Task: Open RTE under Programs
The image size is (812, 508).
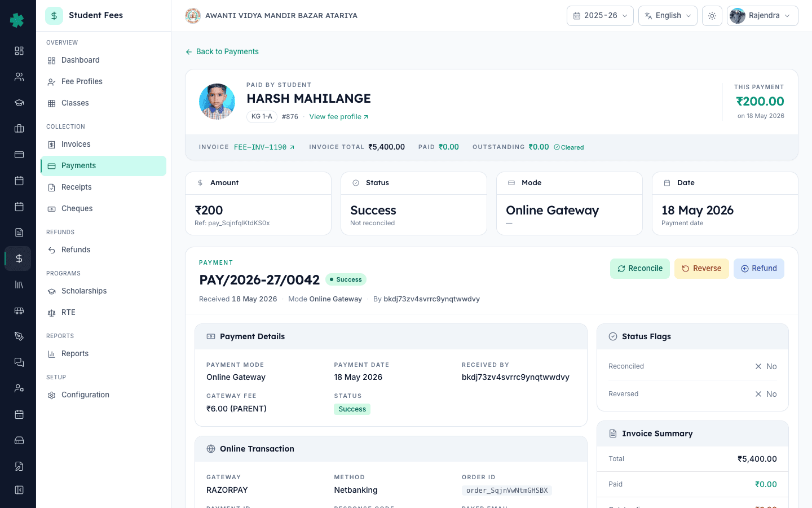Action: pos(103,313)
